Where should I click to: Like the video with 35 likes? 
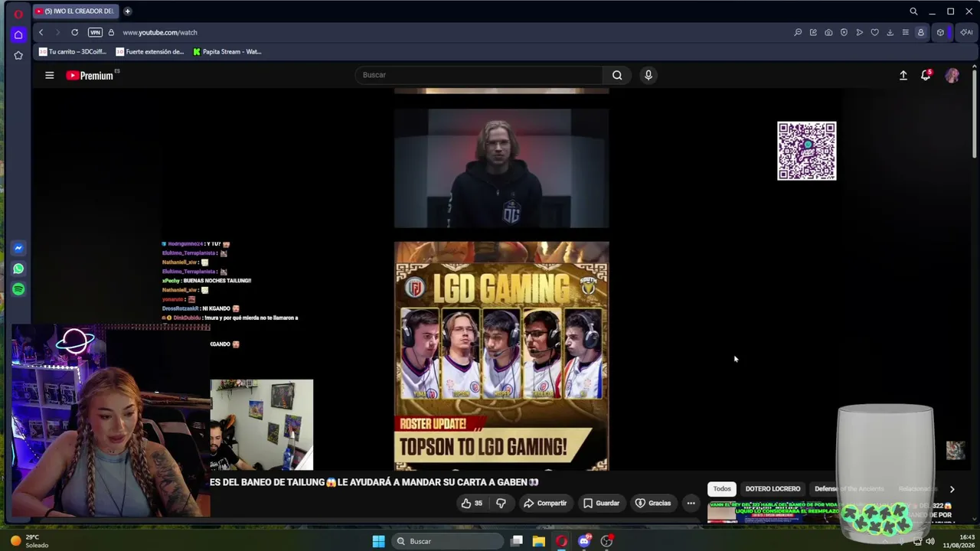click(x=472, y=503)
